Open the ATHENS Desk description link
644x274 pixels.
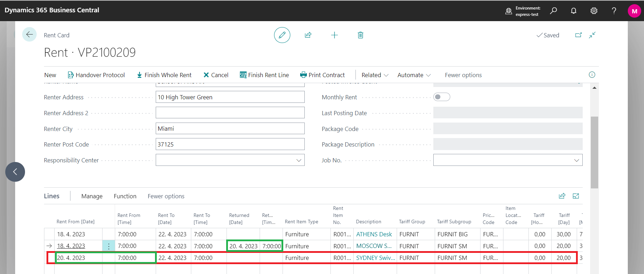(x=374, y=234)
